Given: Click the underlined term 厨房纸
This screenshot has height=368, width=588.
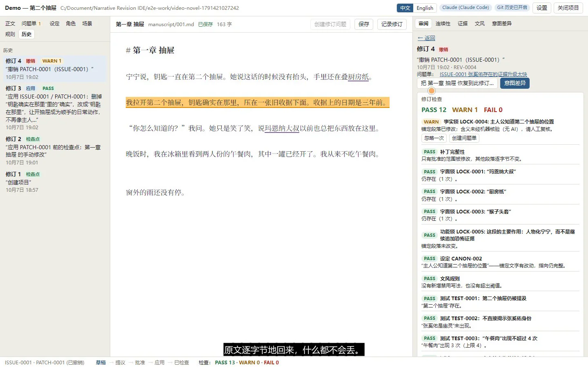Looking at the screenshot, I should 359,77.
